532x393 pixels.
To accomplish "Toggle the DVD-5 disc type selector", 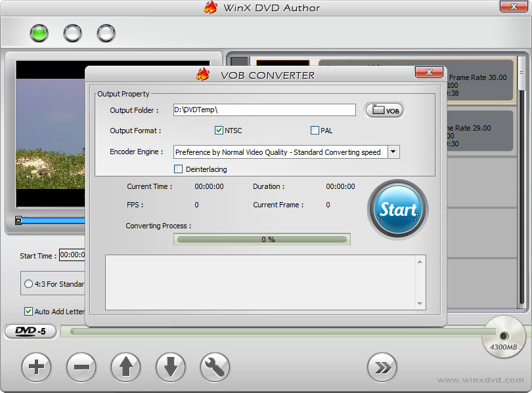I will pyautogui.click(x=31, y=331).
